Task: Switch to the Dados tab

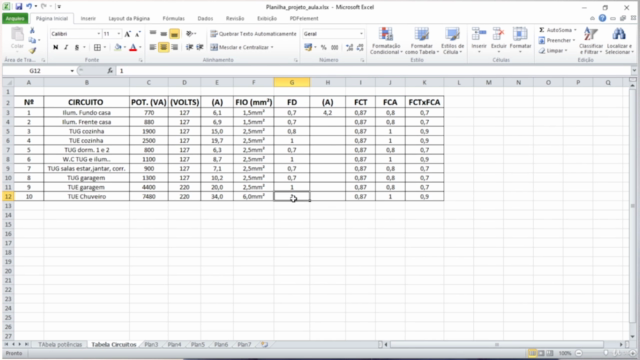Action: click(x=205, y=18)
